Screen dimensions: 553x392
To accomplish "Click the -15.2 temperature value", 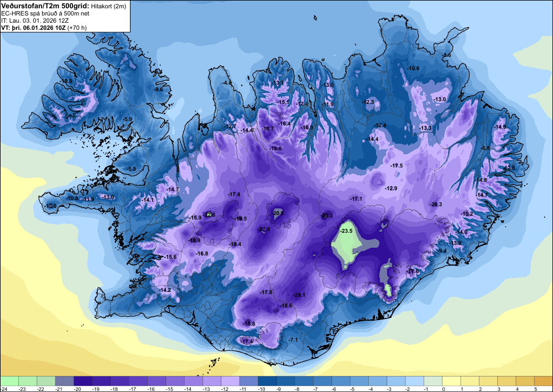I will coord(467,213).
